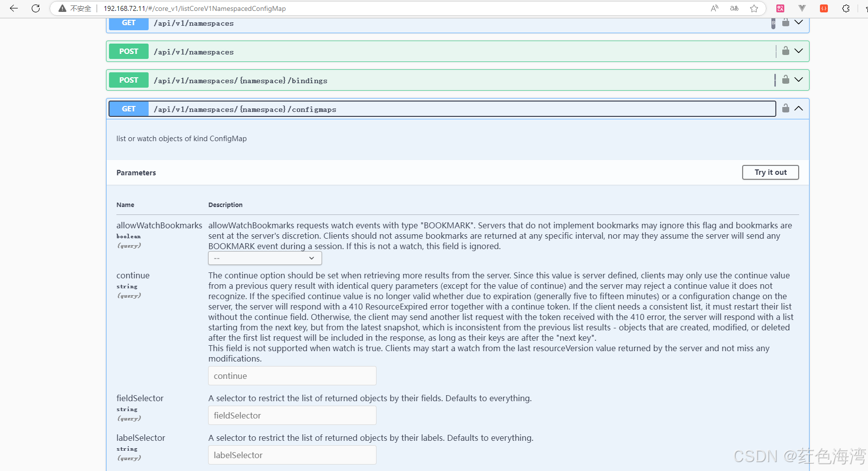The image size is (868, 471).
Task: Click path /api/v1/namespaces/{namespace}/configmaps
Action: click(245, 109)
